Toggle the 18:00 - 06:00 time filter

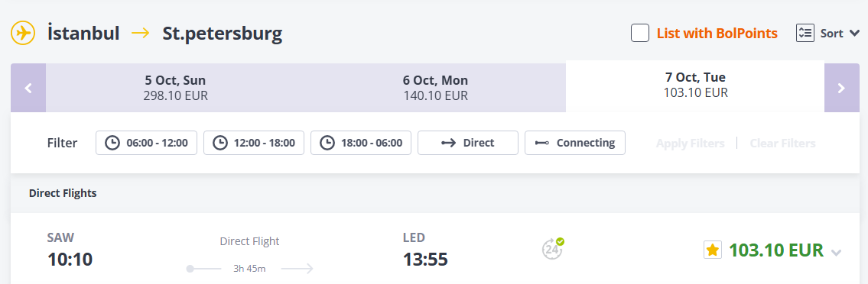[362, 143]
